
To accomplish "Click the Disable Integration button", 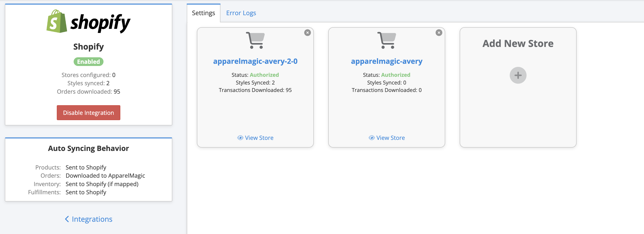I will tap(88, 113).
